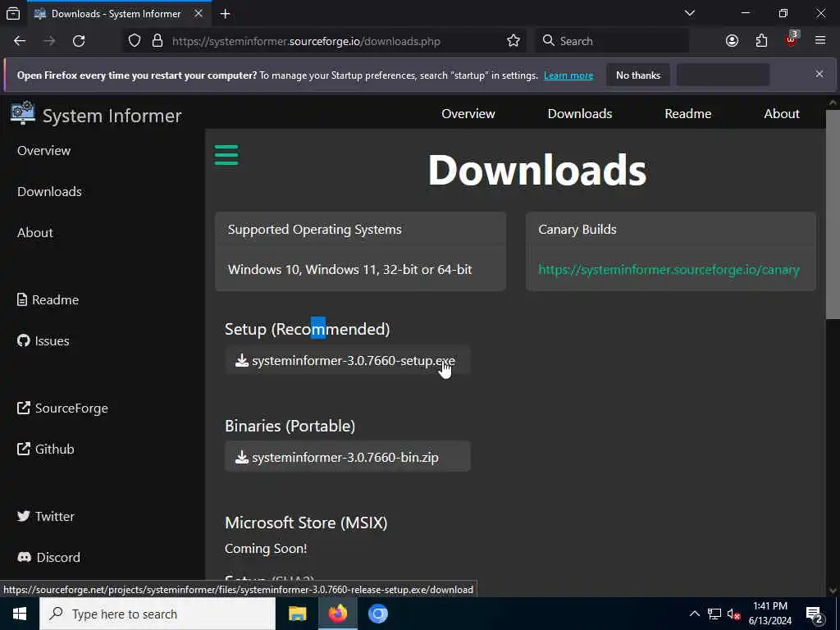Viewport: 840px width, 630px height.
Task: Click the Microsoft Store (MSIX) heading
Action: [306, 523]
